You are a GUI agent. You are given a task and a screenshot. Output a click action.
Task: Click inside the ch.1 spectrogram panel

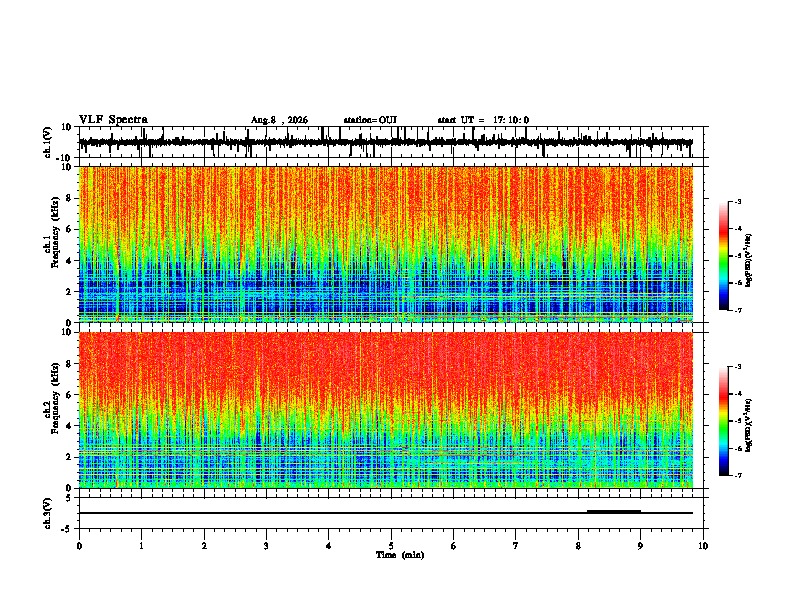pos(386,244)
